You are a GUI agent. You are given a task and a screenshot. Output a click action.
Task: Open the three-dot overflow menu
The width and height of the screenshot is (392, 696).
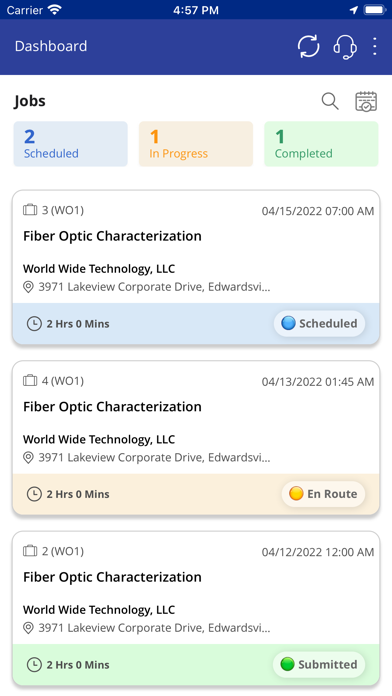375,46
